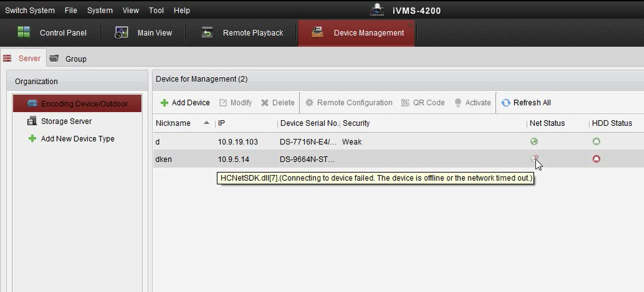644x292 pixels.
Task: Select the Storage Server item
Action: click(x=66, y=121)
